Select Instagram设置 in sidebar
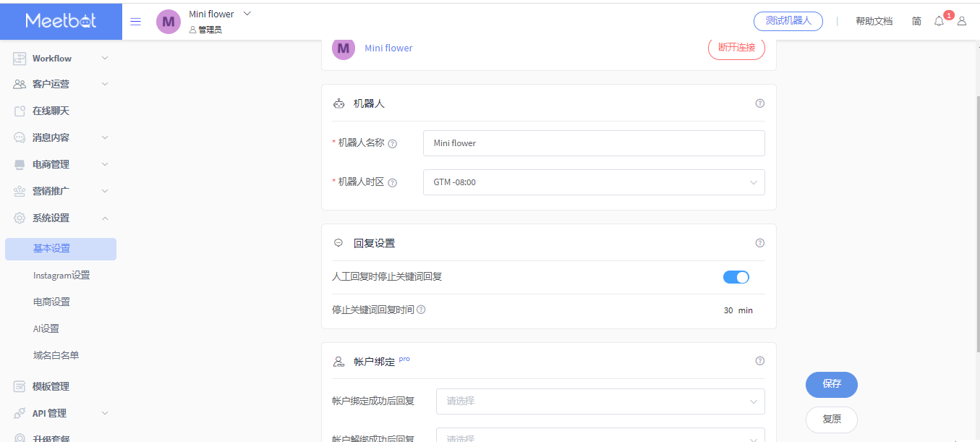 click(61, 276)
